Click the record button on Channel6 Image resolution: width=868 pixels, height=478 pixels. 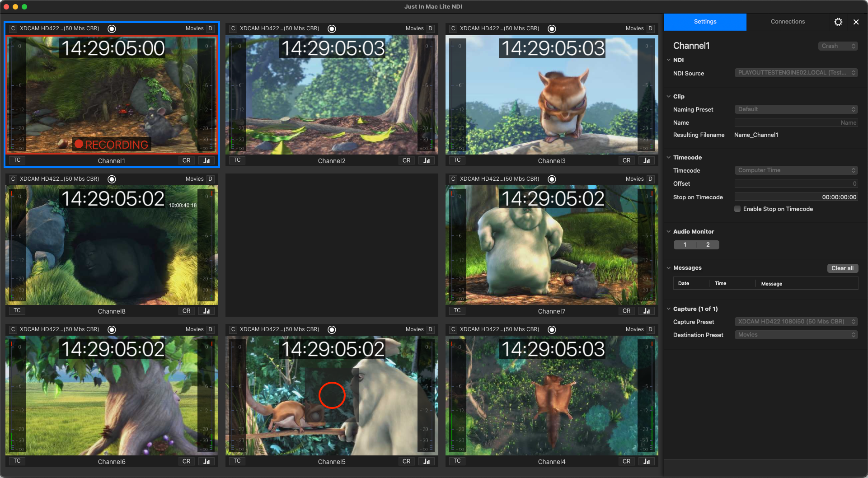[112, 329]
